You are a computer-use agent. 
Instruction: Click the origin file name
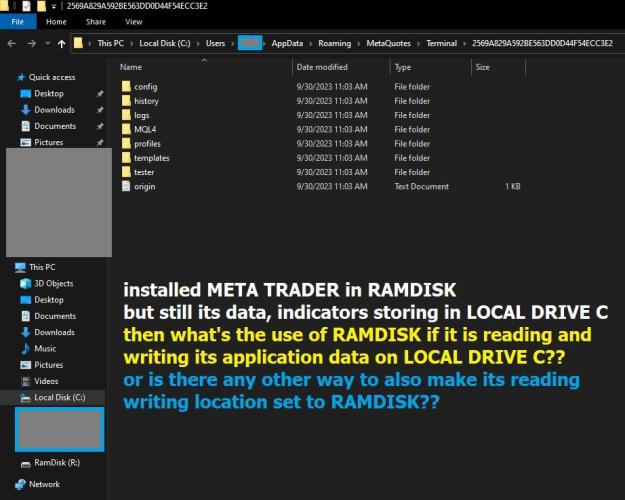[145, 187]
